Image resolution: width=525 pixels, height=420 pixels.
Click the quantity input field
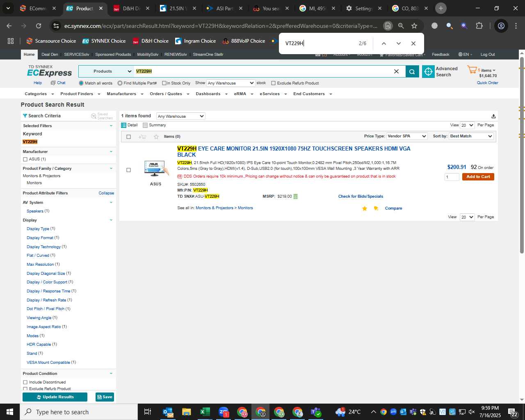click(x=452, y=177)
